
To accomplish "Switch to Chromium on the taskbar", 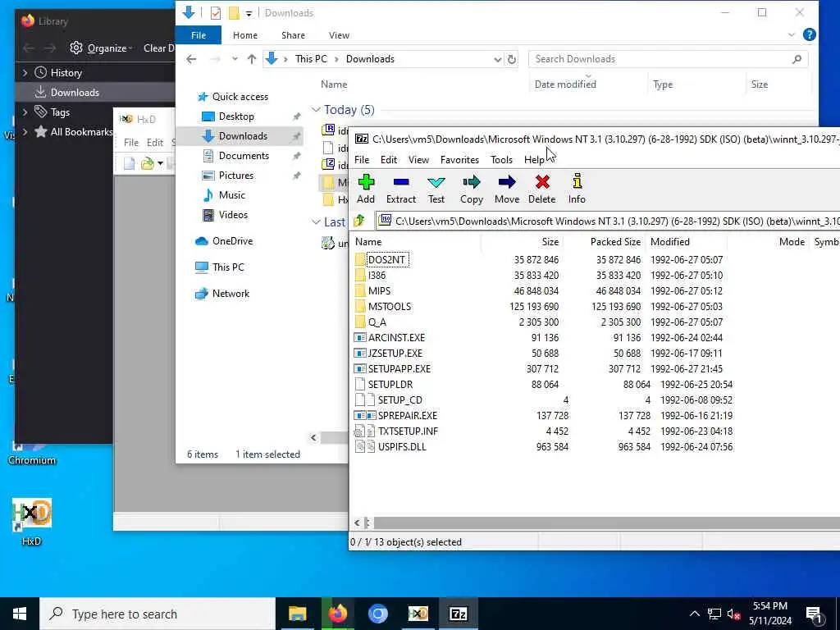I will click(x=377, y=614).
